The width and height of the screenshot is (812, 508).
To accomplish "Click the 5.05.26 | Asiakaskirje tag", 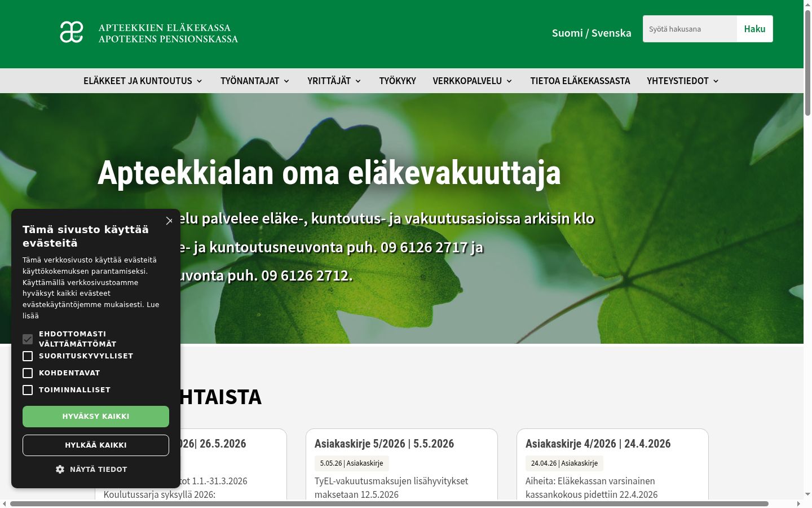I will (351, 463).
